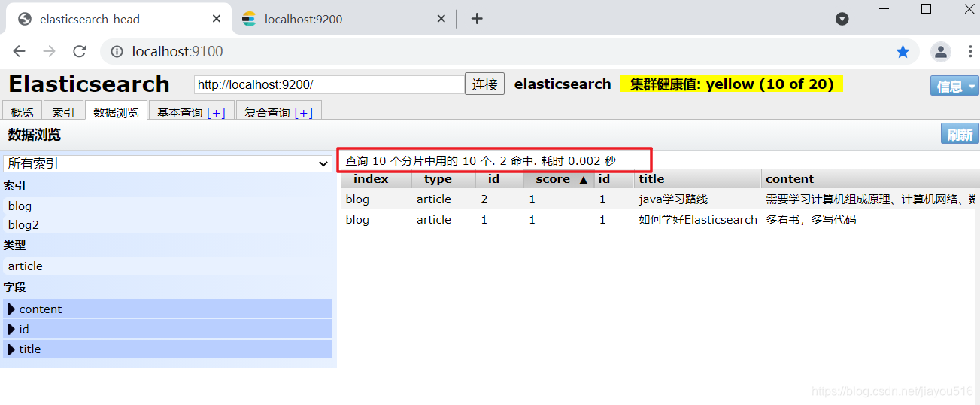Image resolution: width=980 pixels, height=405 pixels.
Task: Open the 复合查询 tab
Action: point(268,112)
